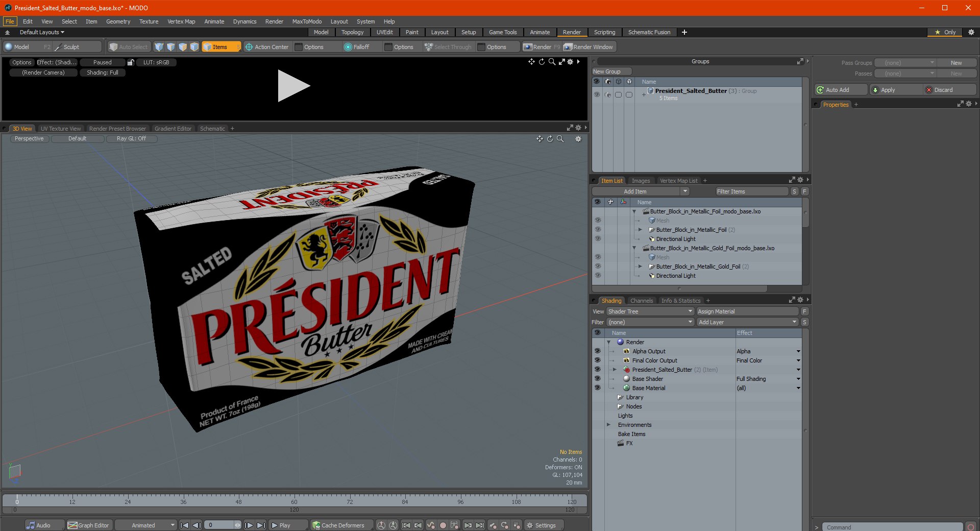980x531 pixels.
Task: Click the Play button in timeline
Action: click(287, 525)
